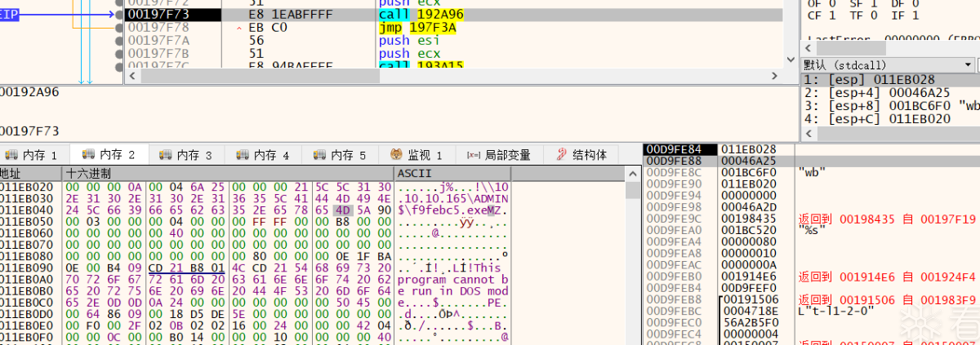Image resolution: width=980 pixels, height=345 pixels.
Task: Click ASCII text program cannot b
Action: [453, 279]
